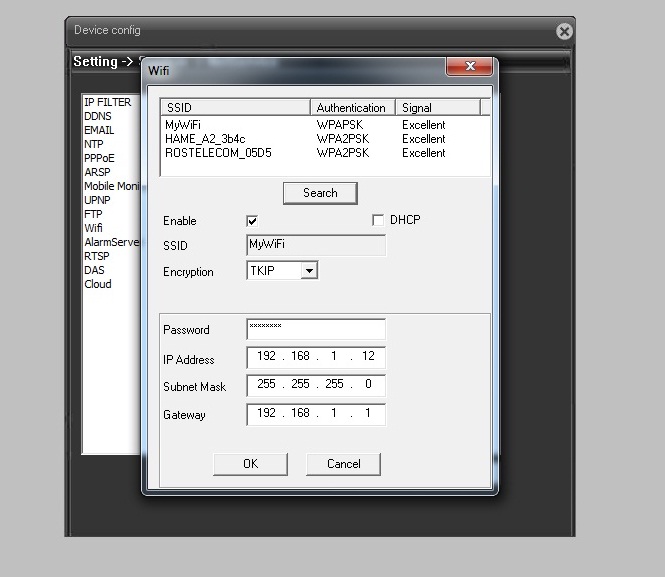Select HAME_A2_3b4c network row
665x577 pixels.
pos(203,139)
